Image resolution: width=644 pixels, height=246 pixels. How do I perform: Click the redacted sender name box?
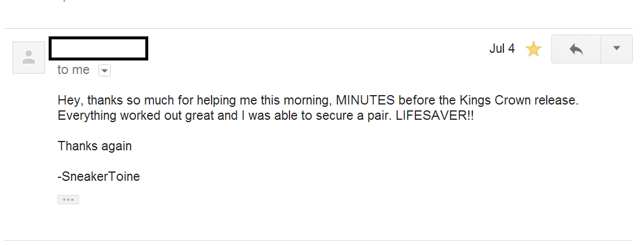point(98,49)
